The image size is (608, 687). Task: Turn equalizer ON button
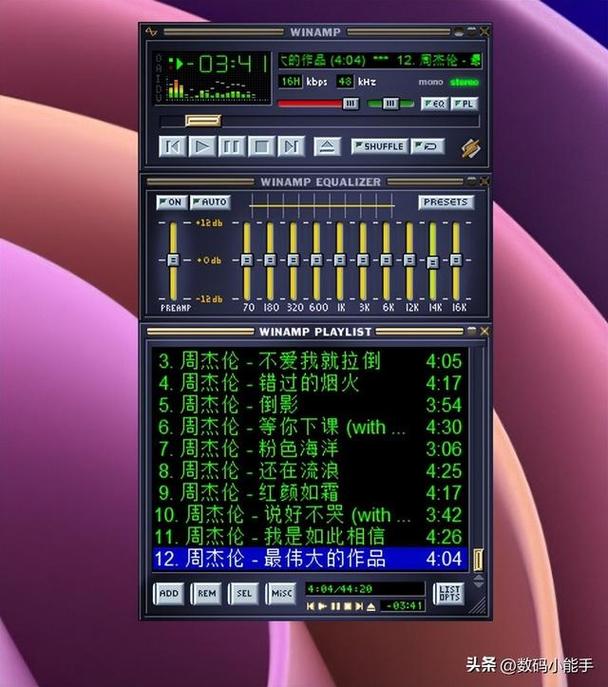[172, 202]
